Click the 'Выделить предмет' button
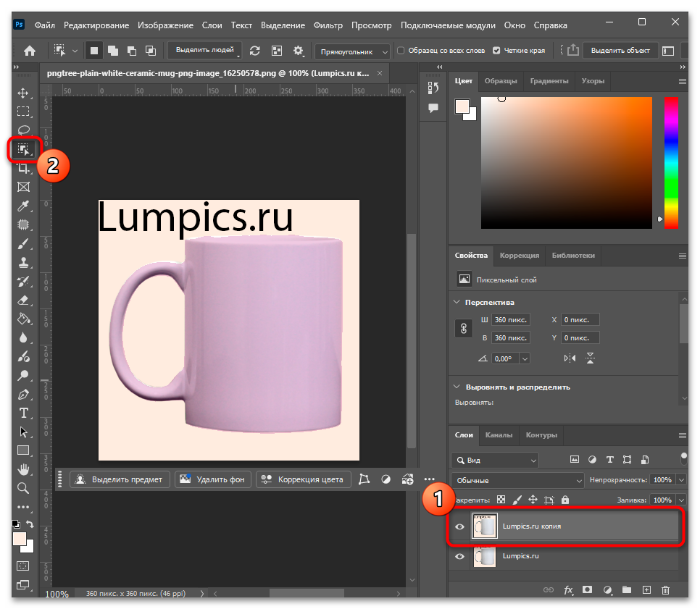This screenshot has width=700, height=609. (x=120, y=479)
